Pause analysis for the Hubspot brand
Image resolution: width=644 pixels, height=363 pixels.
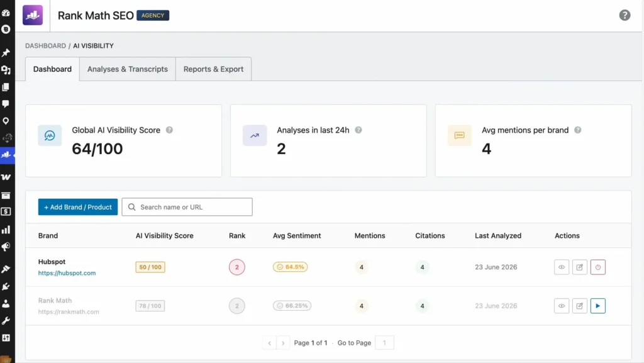coord(597,267)
